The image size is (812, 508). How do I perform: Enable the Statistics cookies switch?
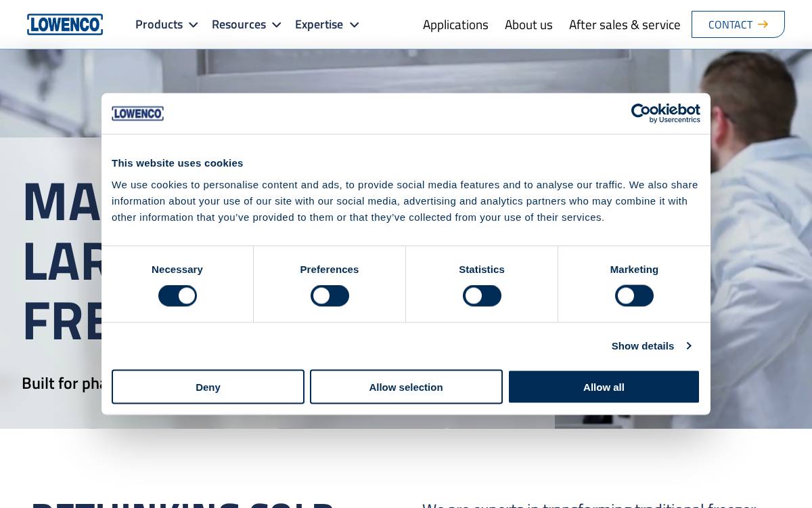[482, 296]
